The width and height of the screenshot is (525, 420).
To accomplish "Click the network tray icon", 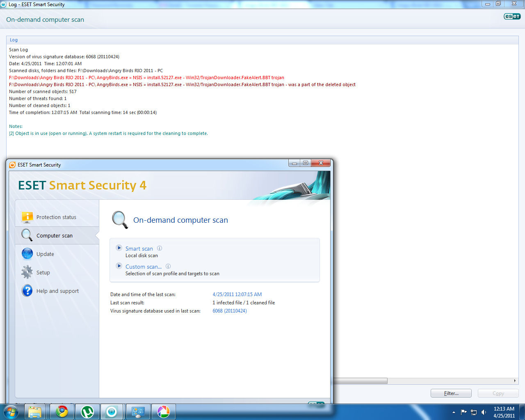I will (474, 412).
